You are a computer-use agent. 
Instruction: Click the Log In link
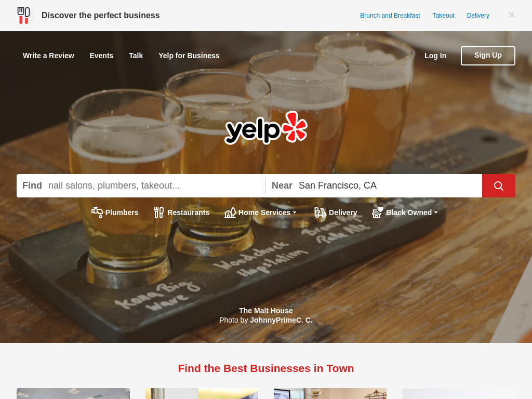pyautogui.click(x=435, y=56)
